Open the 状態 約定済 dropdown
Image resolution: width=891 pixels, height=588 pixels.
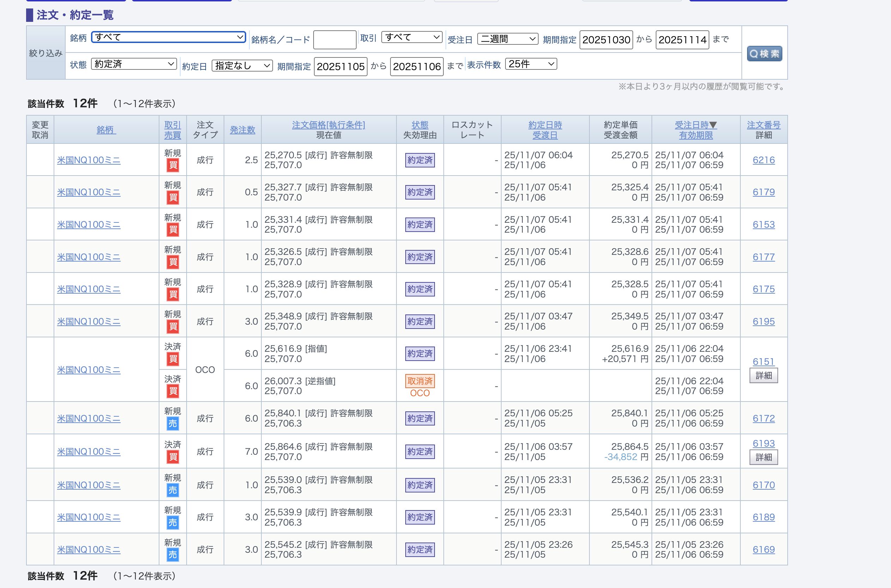134,64
